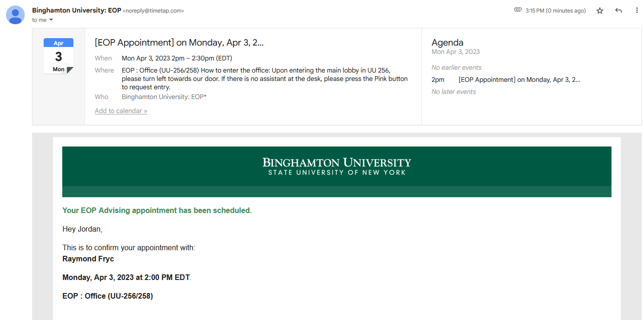Image resolution: width=644 pixels, height=320 pixels.
Task: Click the Agenda heading
Action: [447, 43]
